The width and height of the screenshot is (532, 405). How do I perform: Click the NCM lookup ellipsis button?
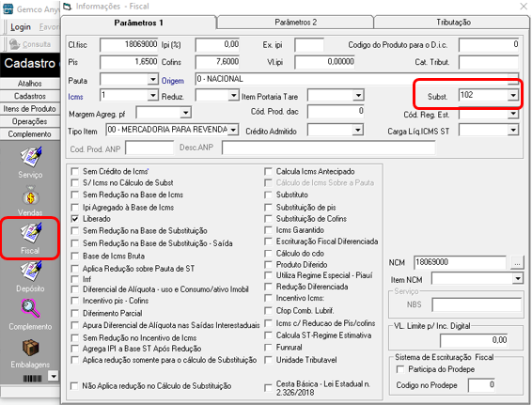pos(517,262)
